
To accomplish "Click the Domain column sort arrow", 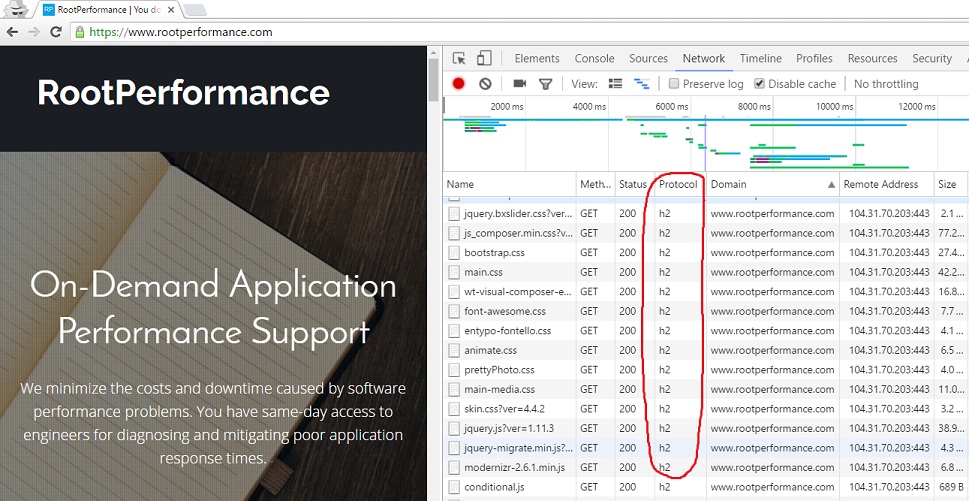I will 831,185.
